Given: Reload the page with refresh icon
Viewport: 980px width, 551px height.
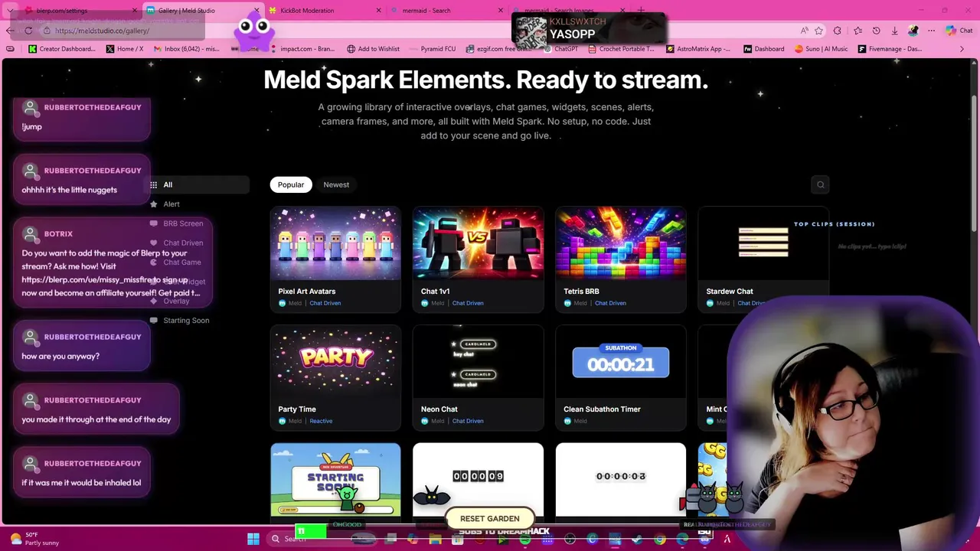Looking at the screenshot, I should (28, 31).
